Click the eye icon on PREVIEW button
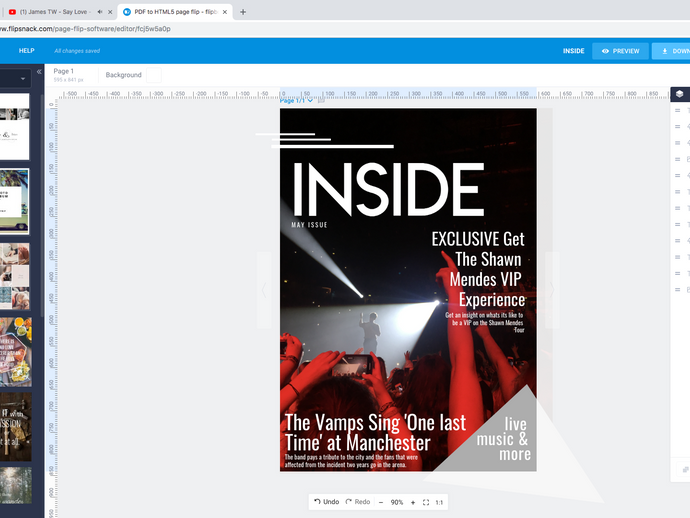 (606, 51)
